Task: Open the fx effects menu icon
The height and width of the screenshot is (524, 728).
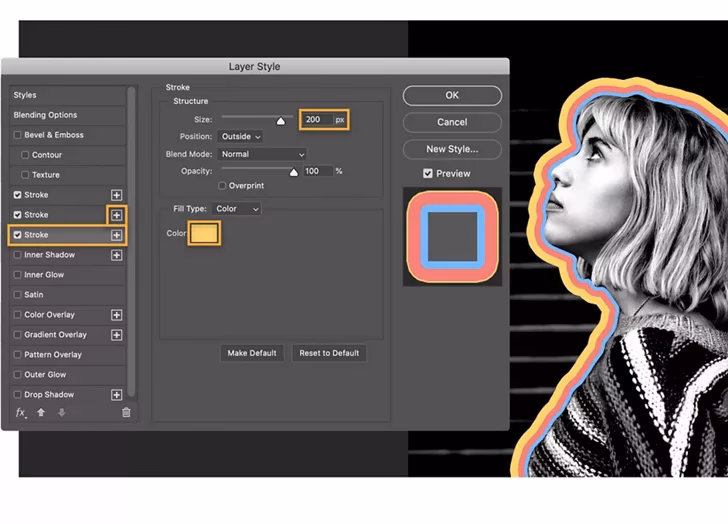Action: point(21,413)
